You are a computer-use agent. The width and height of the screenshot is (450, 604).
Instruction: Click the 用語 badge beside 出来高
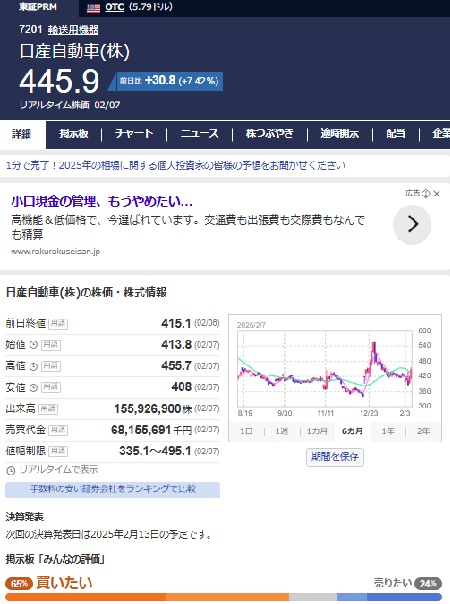(x=48, y=409)
